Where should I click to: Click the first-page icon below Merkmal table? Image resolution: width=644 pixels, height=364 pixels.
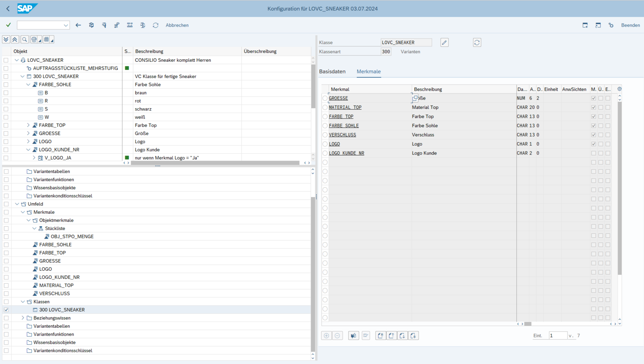(380, 336)
